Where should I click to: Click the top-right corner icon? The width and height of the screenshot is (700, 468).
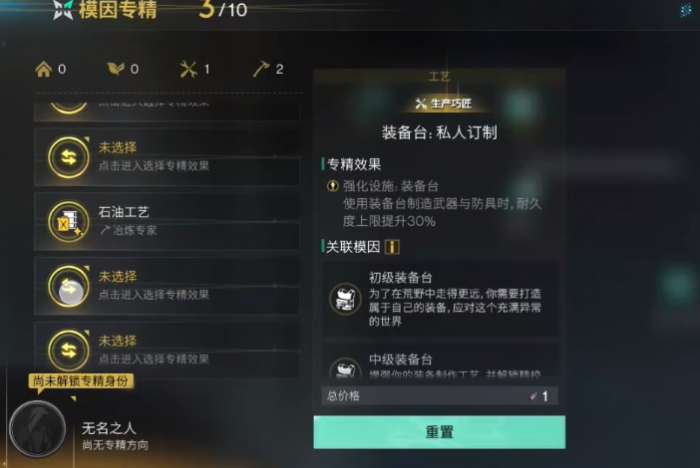point(685,10)
